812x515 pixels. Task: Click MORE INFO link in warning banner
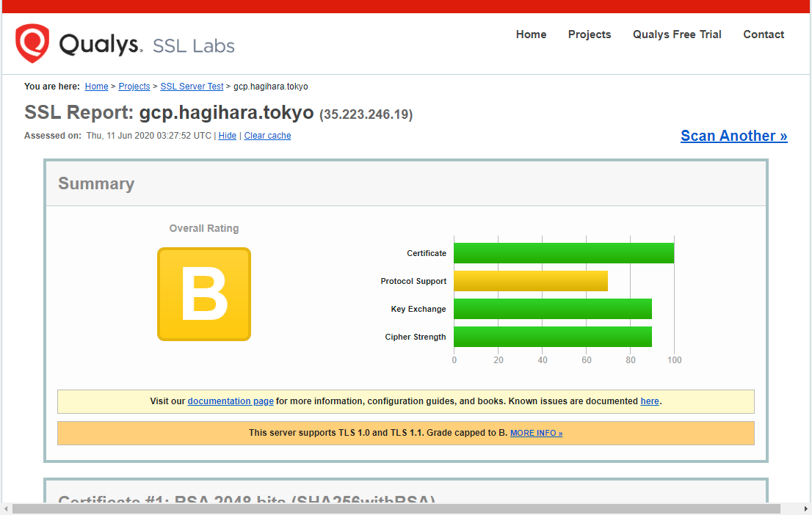[536, 434]
